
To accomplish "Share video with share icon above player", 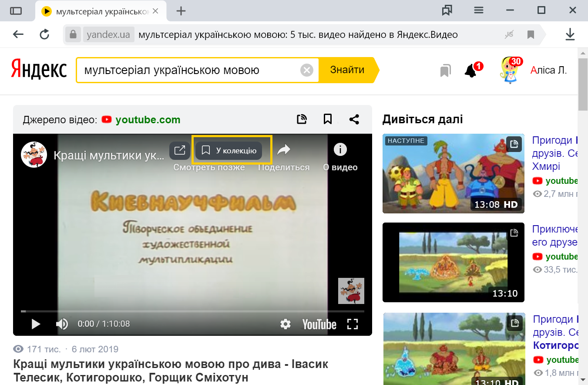I will pos(354,119).
